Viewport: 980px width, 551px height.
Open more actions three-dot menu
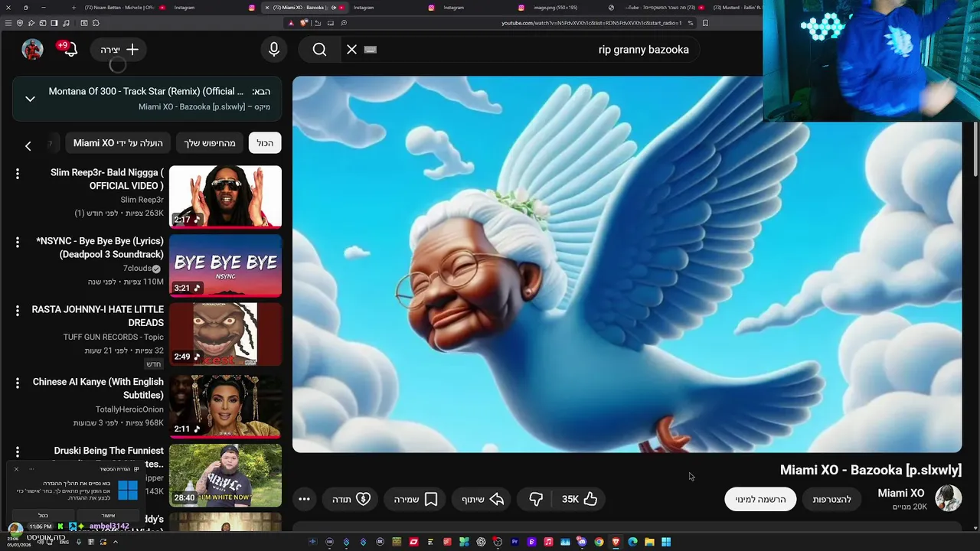[x=304, y=499]
